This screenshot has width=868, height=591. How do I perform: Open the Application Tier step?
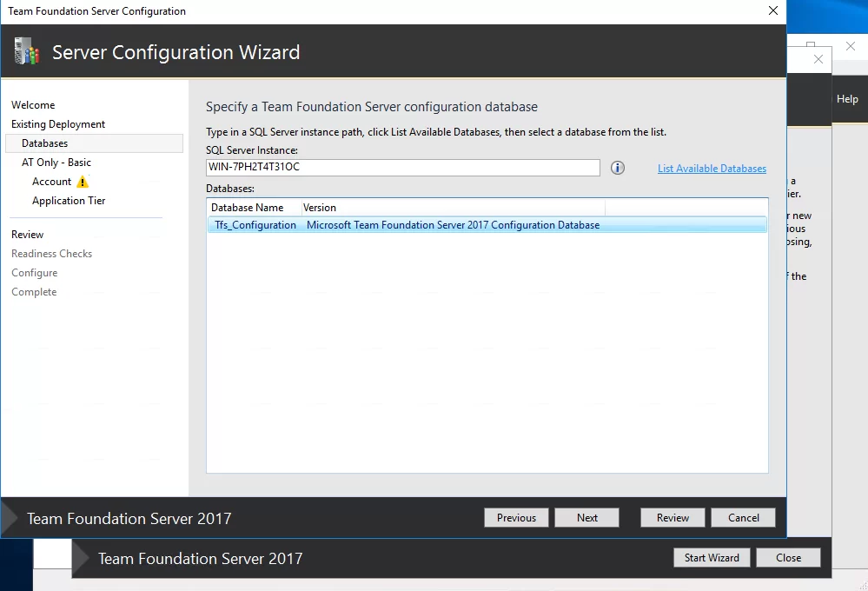point(69,201)
